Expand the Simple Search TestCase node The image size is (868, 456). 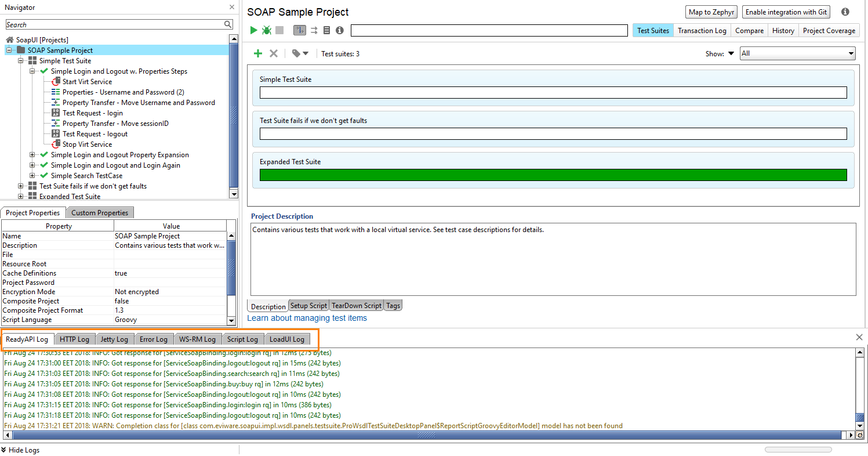32,175
